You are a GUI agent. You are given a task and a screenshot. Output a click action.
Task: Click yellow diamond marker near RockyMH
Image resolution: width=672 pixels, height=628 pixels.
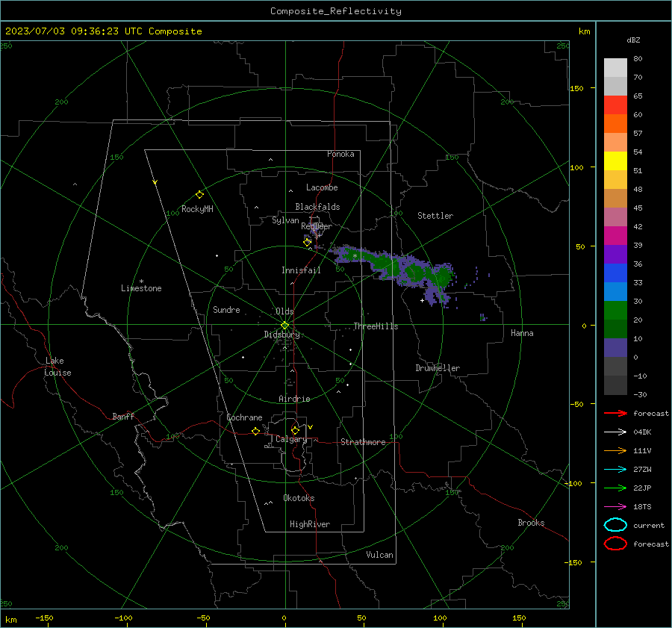(x=199, y=195)
